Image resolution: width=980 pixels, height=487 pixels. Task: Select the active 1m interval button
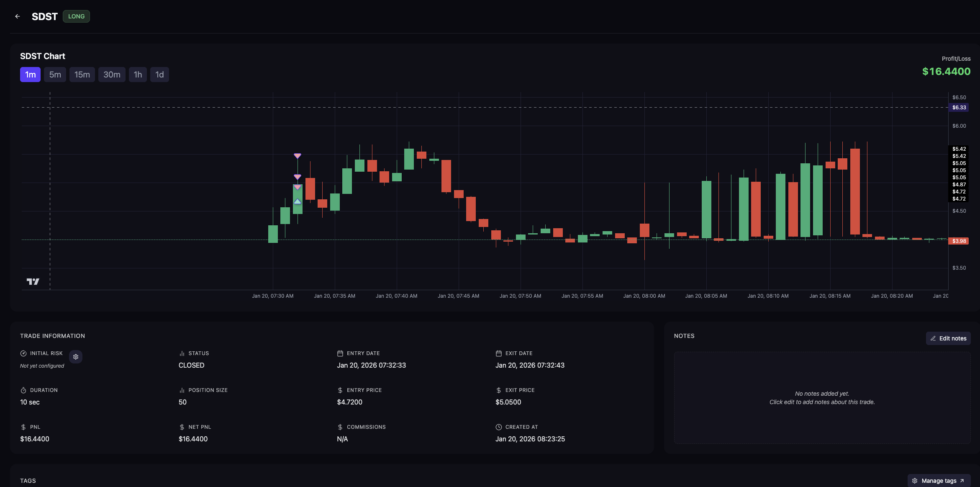click(30, 75)
